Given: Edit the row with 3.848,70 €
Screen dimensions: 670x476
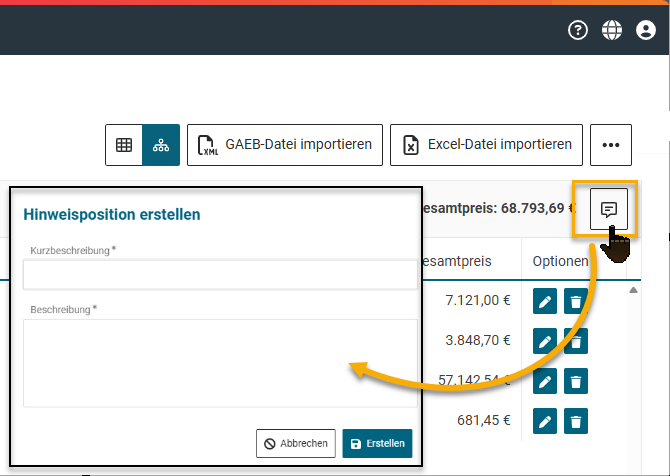Looking at the screenshot, I should [x=545, y=341].
